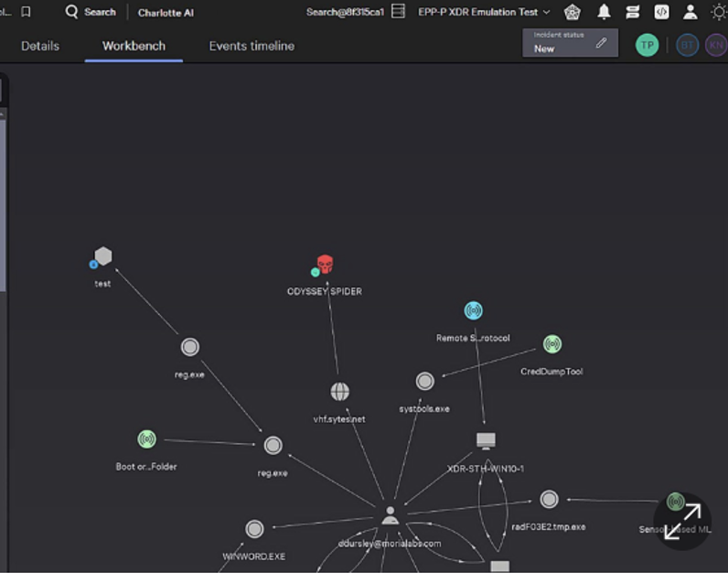Edit the Incident status with pencil icon
This screenshot has height=573, width=728.
601,43
